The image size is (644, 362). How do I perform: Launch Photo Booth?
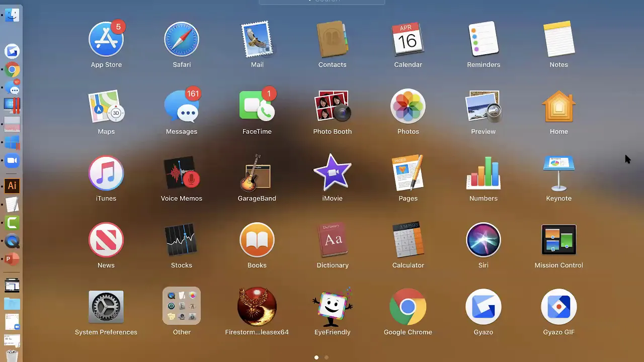click(x=333, y=106)
